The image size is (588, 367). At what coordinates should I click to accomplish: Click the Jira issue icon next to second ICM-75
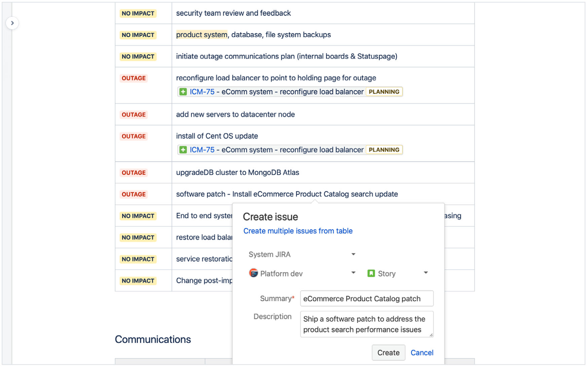[183, 150]
